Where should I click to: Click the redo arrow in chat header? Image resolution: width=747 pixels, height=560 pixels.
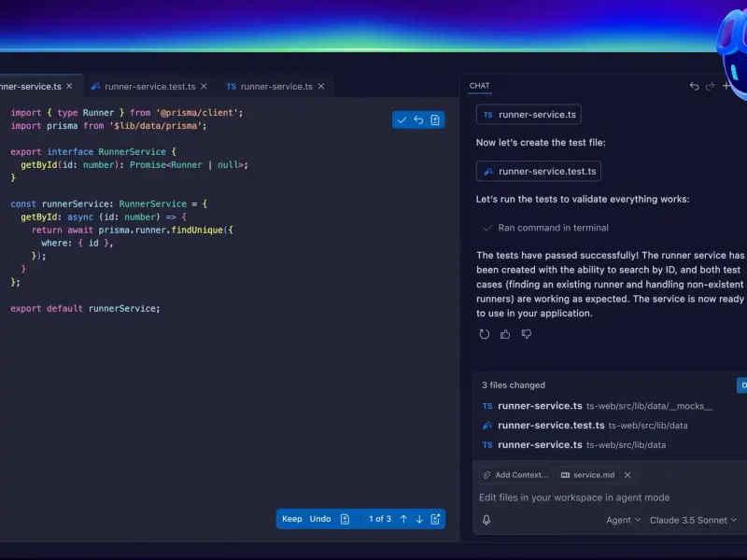click(x=710, y=86)
